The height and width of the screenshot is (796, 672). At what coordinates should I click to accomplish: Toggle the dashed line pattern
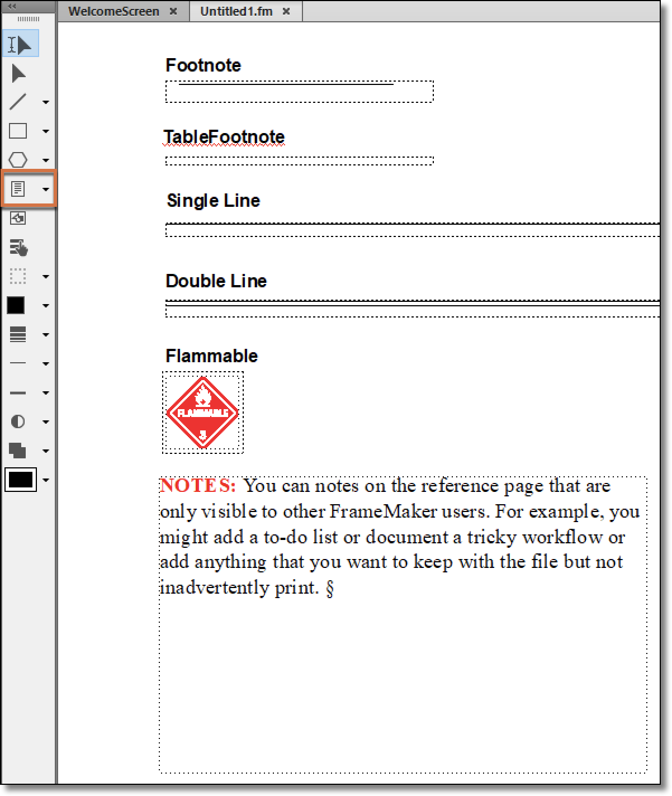click(18, 392)
